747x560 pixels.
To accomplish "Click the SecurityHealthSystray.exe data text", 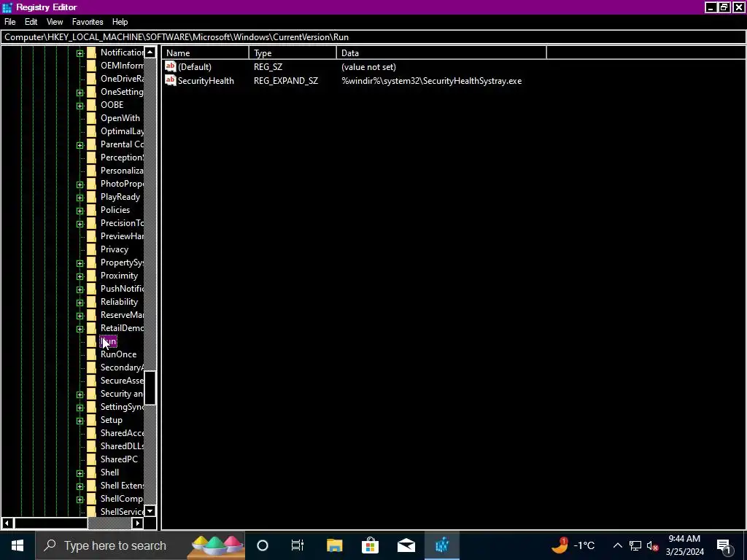I will (x=432, y=81).
